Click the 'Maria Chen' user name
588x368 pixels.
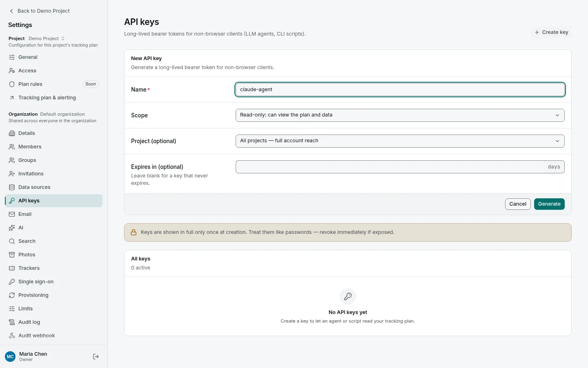click(33, 354)
